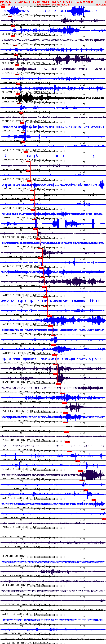Select the UW.TOLT BHZ station label
Viewport: 106px width, 644px height.
pos(24,285)
